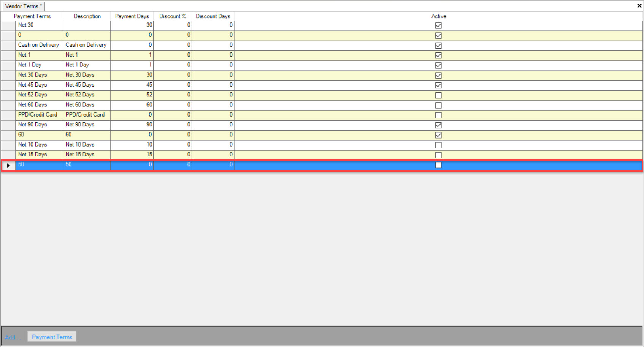Enable Active for Net 10 Days
The height and width of the screenshot is (347, 644).
coord(438,145)
